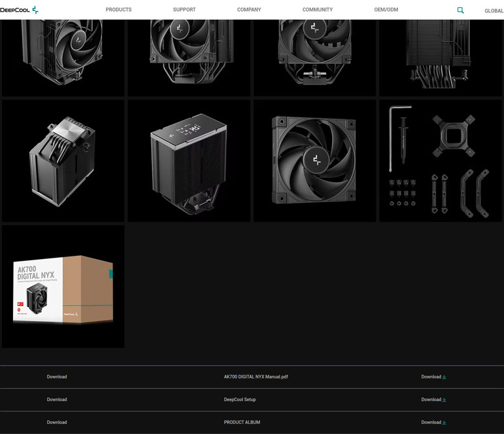Open the COMPANY menu
The width and height of the screenshot is (504, 434).
(x=249, y=10)
